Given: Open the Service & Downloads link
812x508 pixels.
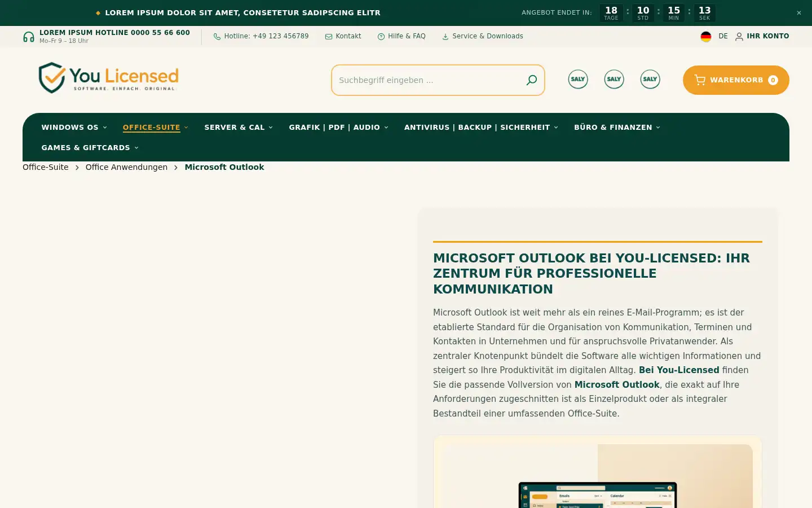Looking at the screenshot, I should 482,36.
